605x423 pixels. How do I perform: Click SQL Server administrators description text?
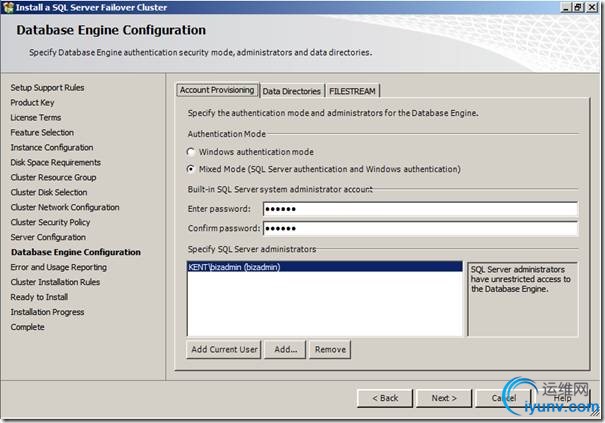click(521, 279)
